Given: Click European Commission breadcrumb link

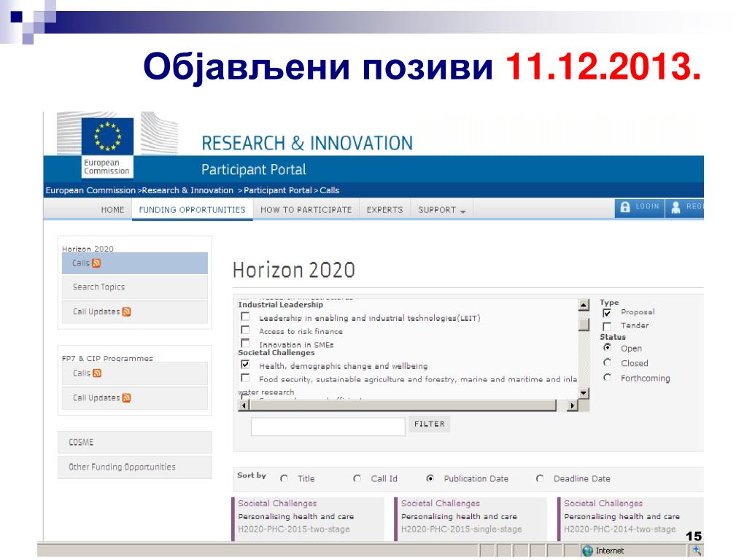Looking at the screenshot, I should click(x=90, y=190).
